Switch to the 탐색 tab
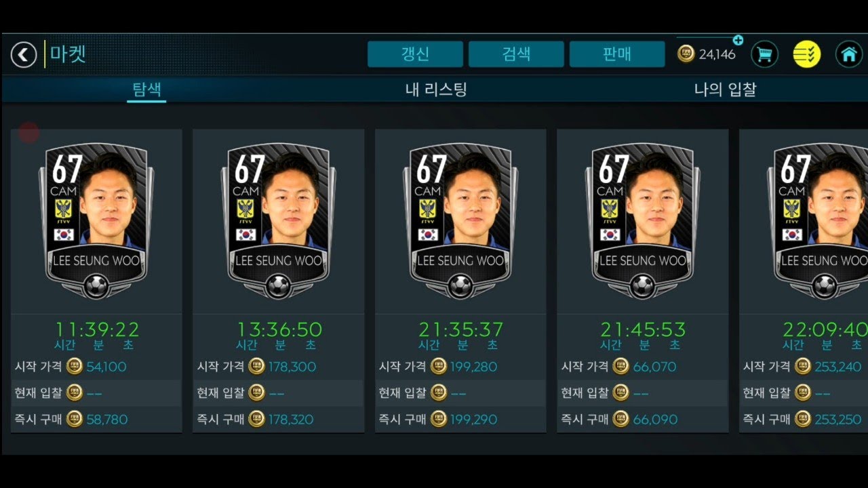The width and height of the screenshot is (868, 488). click(146, 89)
